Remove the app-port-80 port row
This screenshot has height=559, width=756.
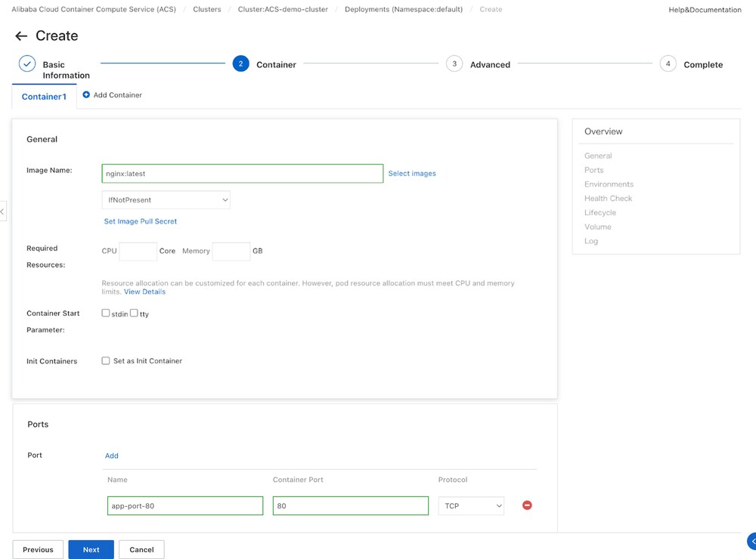[x=527, y=505]
